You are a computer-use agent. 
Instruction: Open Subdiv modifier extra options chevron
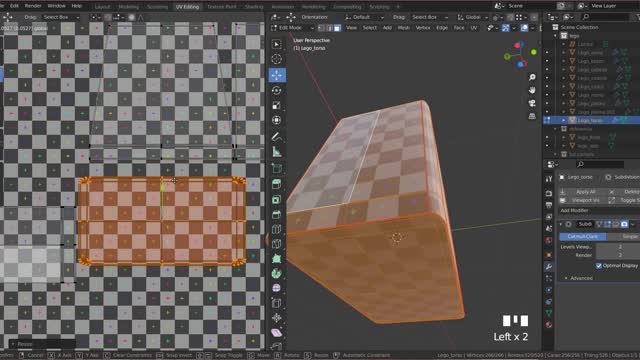pos(633,224)
